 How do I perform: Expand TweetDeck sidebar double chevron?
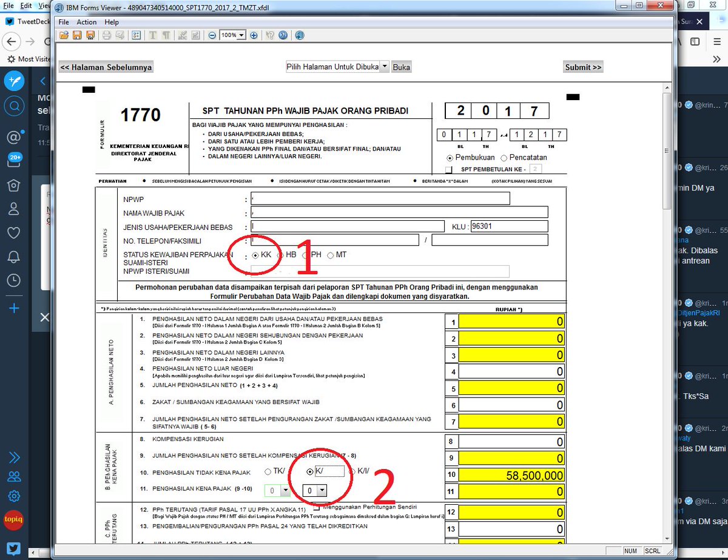(x=14, y=457)
